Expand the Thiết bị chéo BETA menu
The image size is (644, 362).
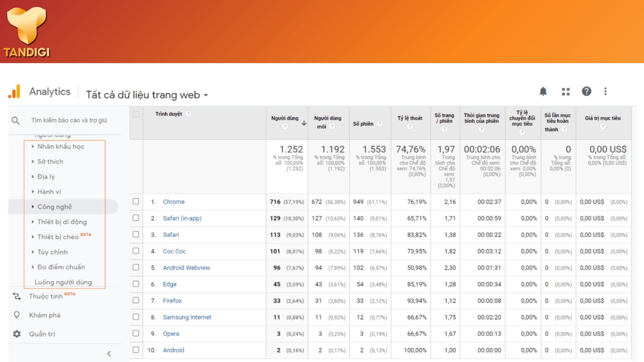[61, 237]
